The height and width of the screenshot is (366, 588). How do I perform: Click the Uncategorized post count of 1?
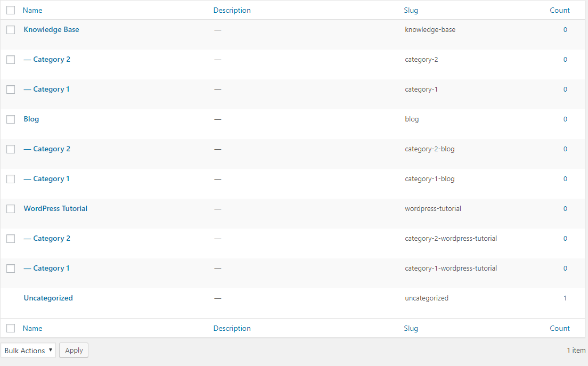pyautogui.click(x=565, y=298)
